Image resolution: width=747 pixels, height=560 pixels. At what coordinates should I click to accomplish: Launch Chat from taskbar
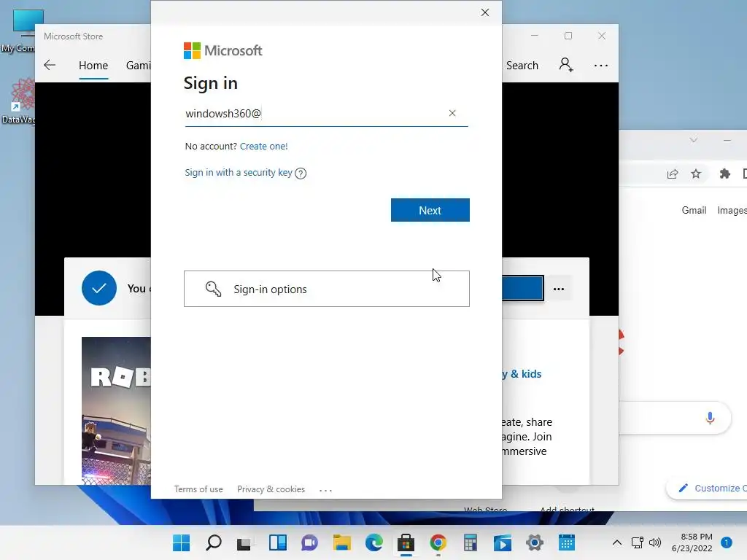point(309,542)
